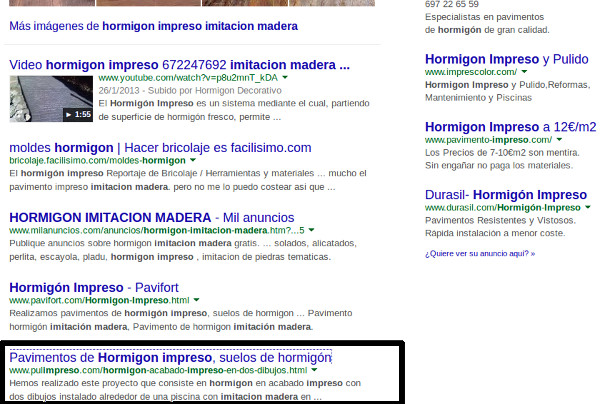This screenshot has width=600, height=404.
Task: Expand arrow beside www.imprescolor.com/ ad URL
Action: [x=524, y=72]
